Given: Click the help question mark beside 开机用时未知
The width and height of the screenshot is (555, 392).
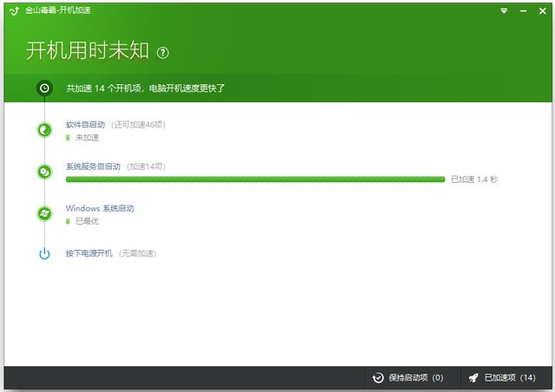Looking at the screenshot, I should [163, 53].
